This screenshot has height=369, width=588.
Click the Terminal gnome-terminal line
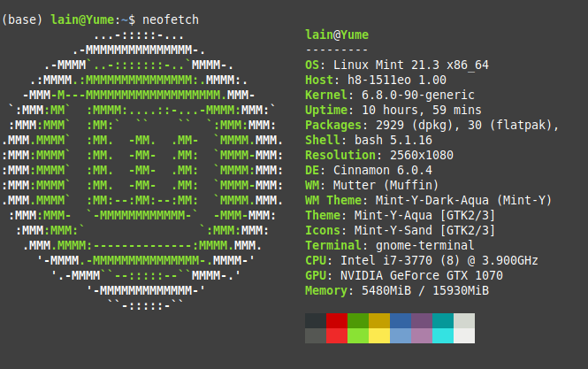click(390, 245)
